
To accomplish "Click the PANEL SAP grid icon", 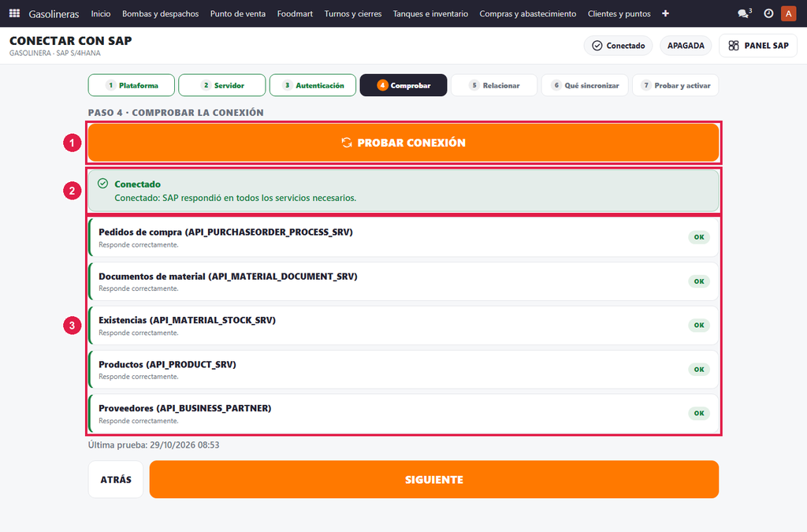I will tap(734, 45).
